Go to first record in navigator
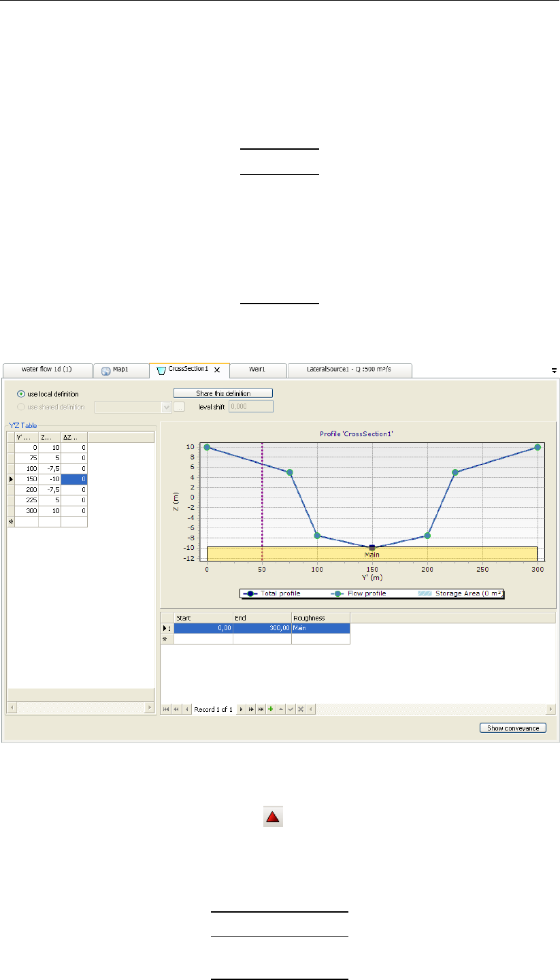Screen dimensions: 560x980 click(x=166, y=709)
